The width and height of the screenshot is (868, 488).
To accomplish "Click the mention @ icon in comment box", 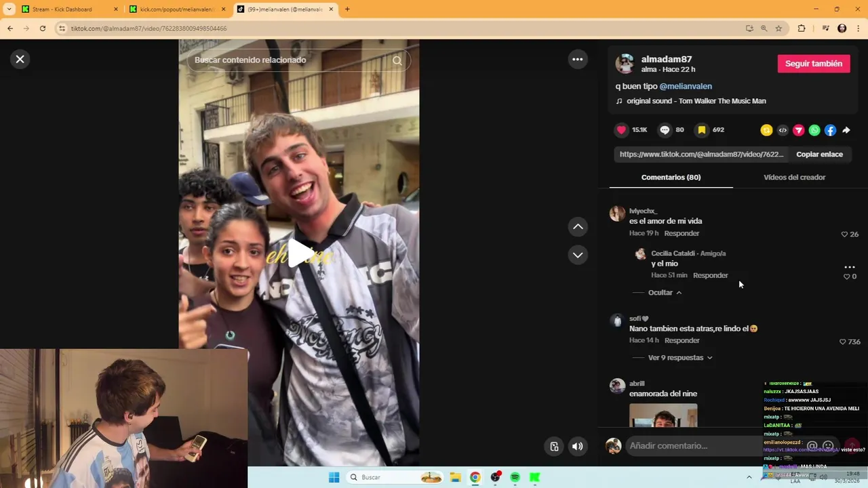I will pyautogui.click(x=812, y=447).
